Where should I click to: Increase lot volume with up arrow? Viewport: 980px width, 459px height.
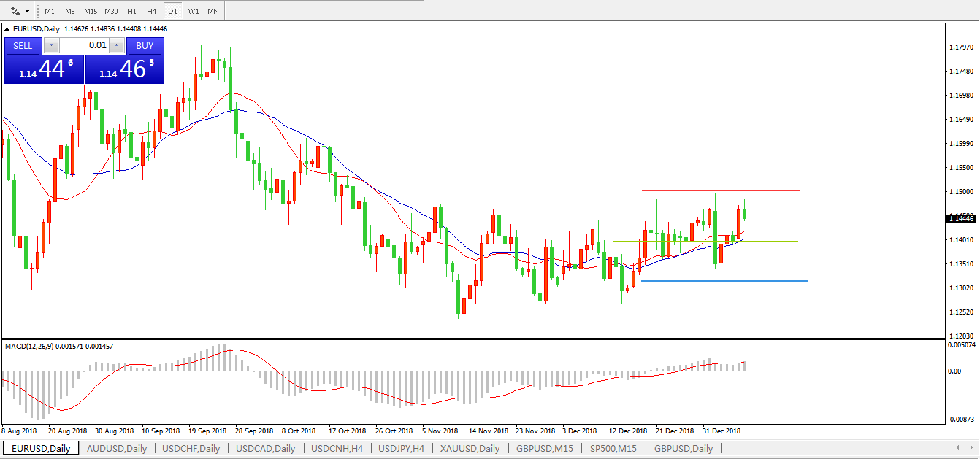coord(118,45)
